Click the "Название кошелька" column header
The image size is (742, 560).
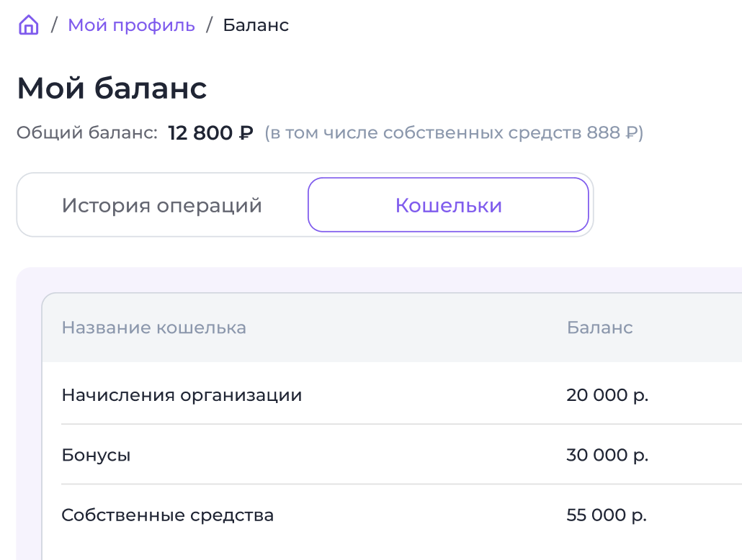coord(153,328)
